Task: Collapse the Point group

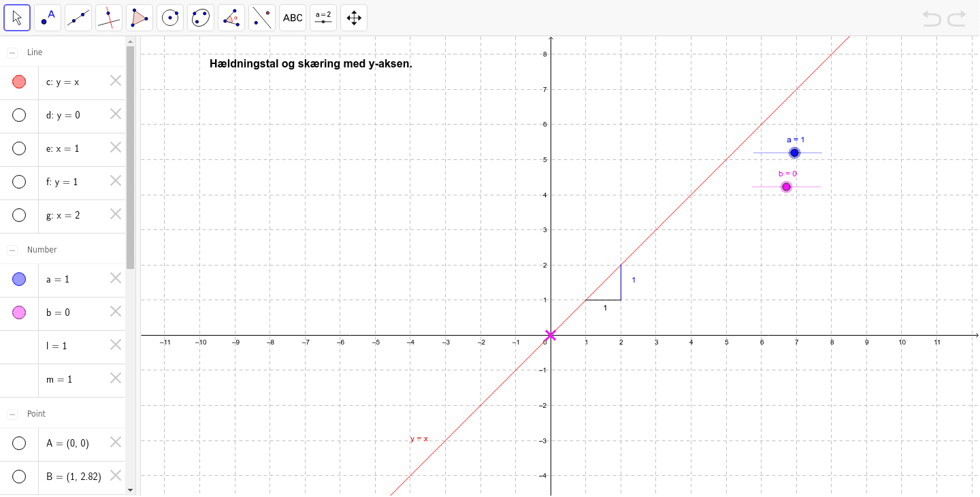Action: pos(12,415)
